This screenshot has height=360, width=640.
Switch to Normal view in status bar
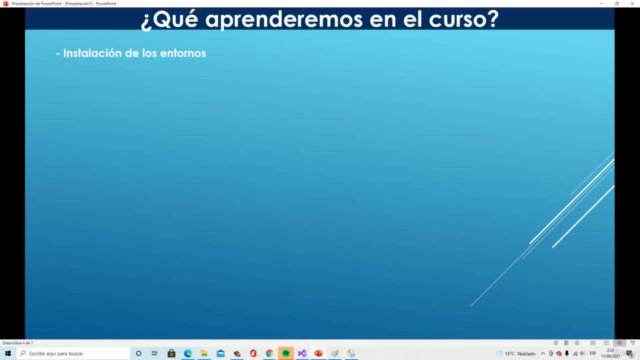click(x=593, y=343)
